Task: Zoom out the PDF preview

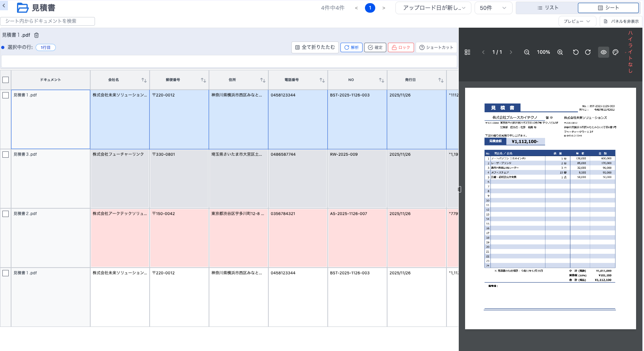Action: 527,52
